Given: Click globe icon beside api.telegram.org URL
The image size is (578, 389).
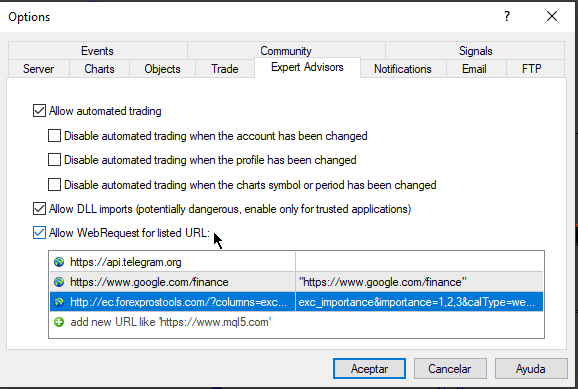Looking at the screenshot, I should point(59,262).
